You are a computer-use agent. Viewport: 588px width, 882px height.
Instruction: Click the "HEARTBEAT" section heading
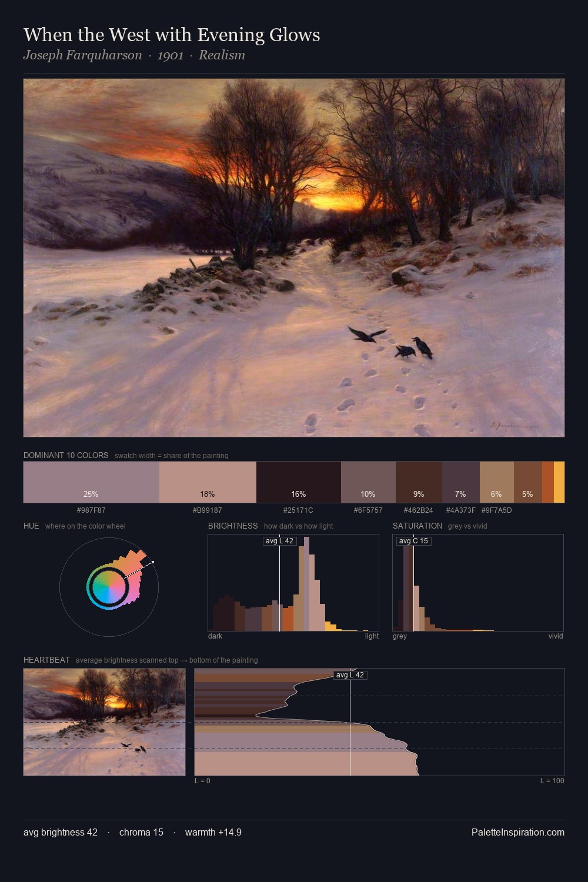coord(46,660)
